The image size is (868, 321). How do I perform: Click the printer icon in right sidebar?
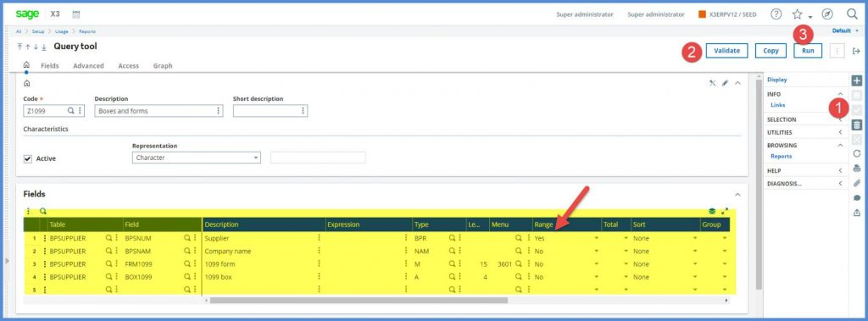857,169
